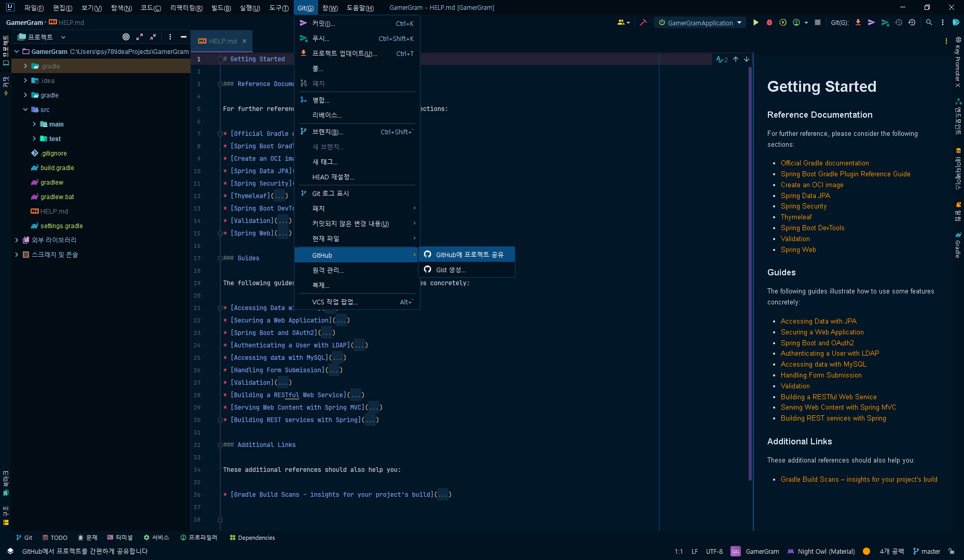Choose Create Gist submenu item
This screenshot has height=560, width=964.
466,270
